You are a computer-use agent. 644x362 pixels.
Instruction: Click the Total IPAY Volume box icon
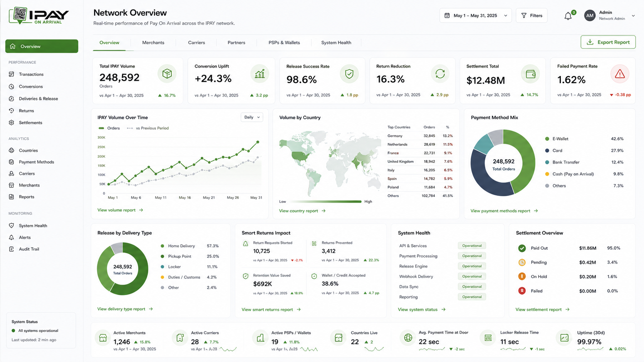click(167, 73)
